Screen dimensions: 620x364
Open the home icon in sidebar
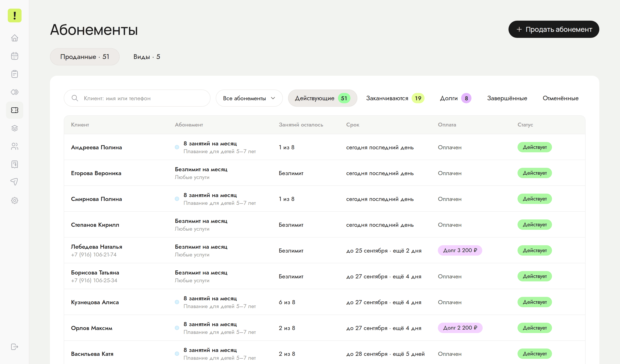pyautogui.click(x=14, y=38)
